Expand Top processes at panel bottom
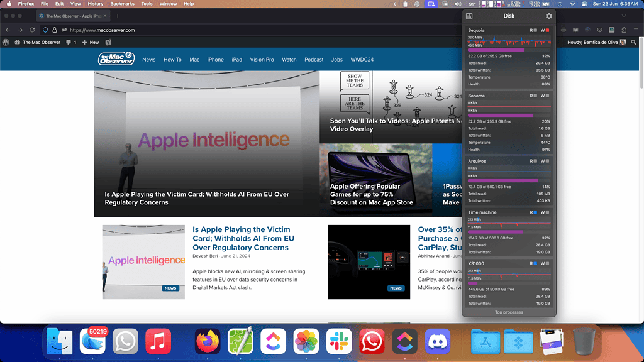Viewport: 644px width, 362px height. click(x=509, y=312)
